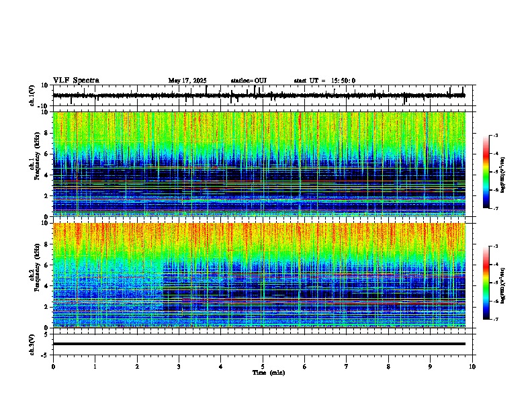Viewport: 532px width, 411px height.
Task: Click the 'ch.3(V)' axis label
Action: coord(32,345)
